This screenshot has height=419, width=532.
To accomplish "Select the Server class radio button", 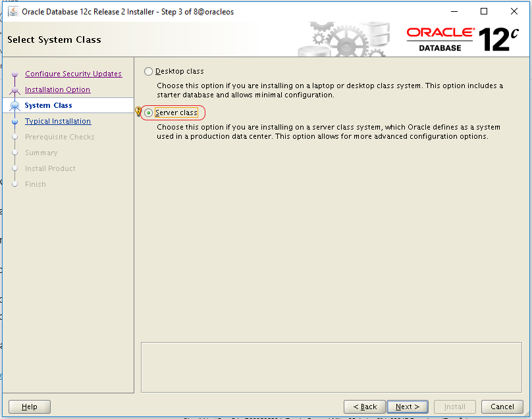I will (x=148, y=113).
